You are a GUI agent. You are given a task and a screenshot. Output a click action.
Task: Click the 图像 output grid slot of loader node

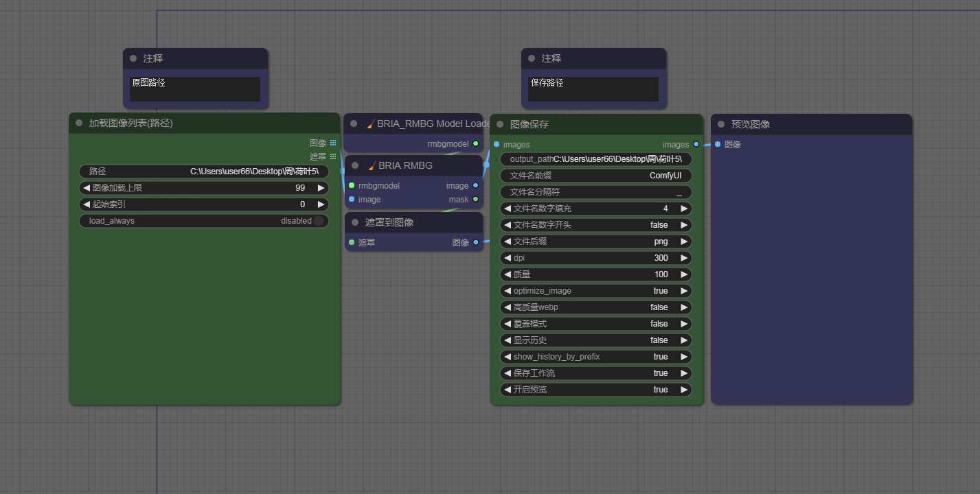tap(333, 143)
